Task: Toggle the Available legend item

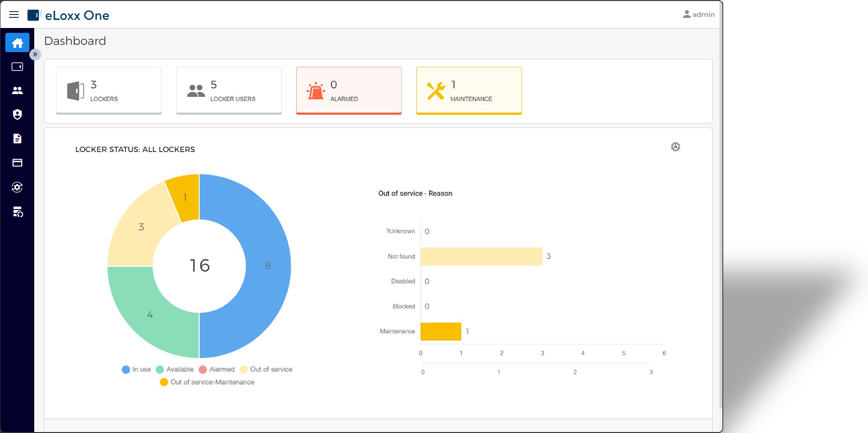Action: coord(175,369)
